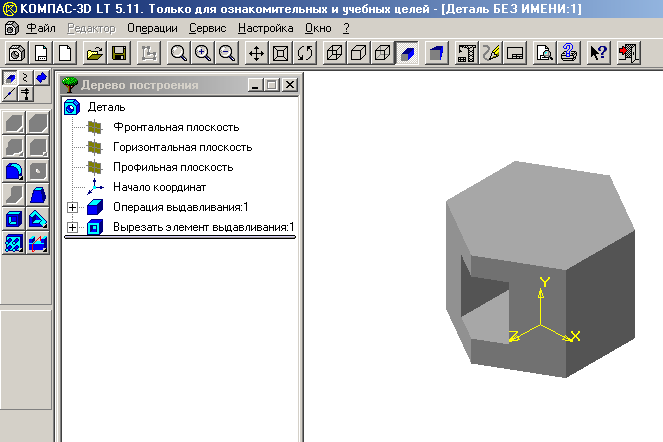Image resolution: width=663 pixels, height=442 pixels.
Task: Select the pan move arrows tool
Action: 256,53
